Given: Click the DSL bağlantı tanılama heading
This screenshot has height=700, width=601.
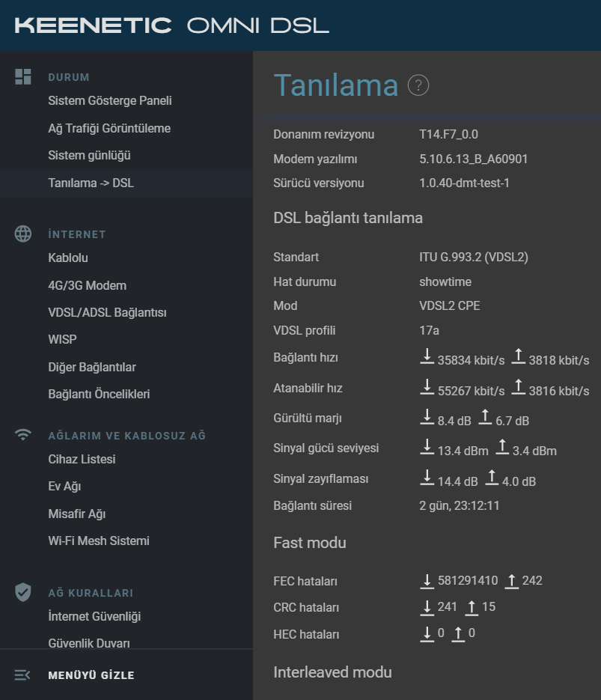Looking at the screenshot, I should (x=348, y=218).
